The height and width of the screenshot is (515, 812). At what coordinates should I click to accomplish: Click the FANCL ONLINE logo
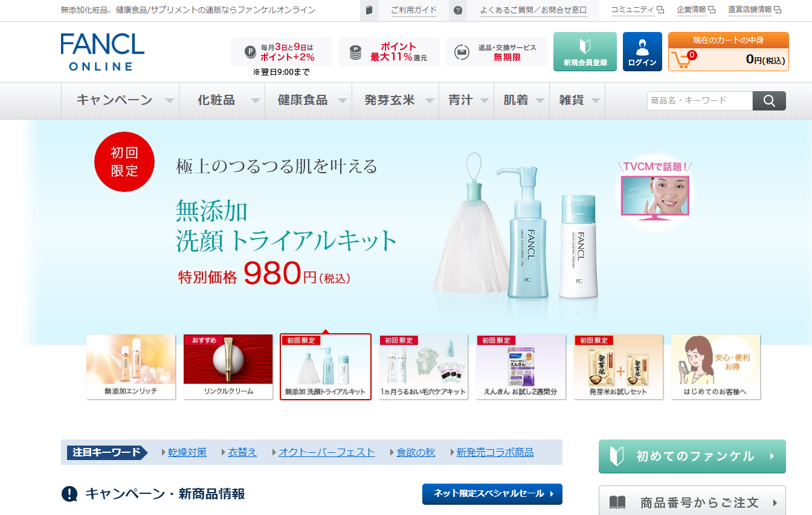click(x=103, y=53)
